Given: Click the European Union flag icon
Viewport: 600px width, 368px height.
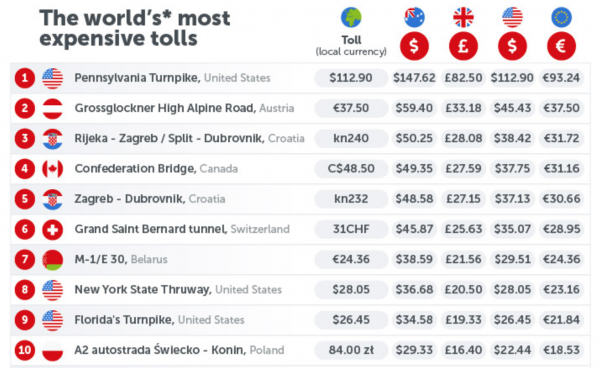Looking at the screenshot, I should pos(561,17).
